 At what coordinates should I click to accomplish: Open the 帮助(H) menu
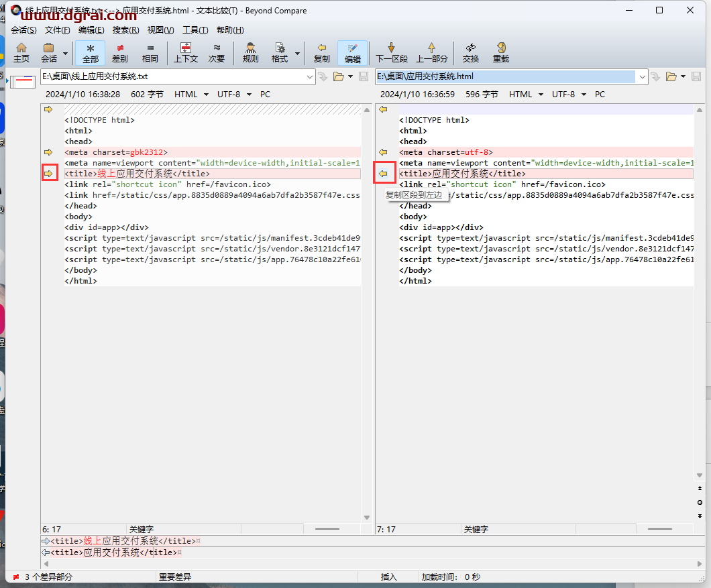[x=230, y=30]
